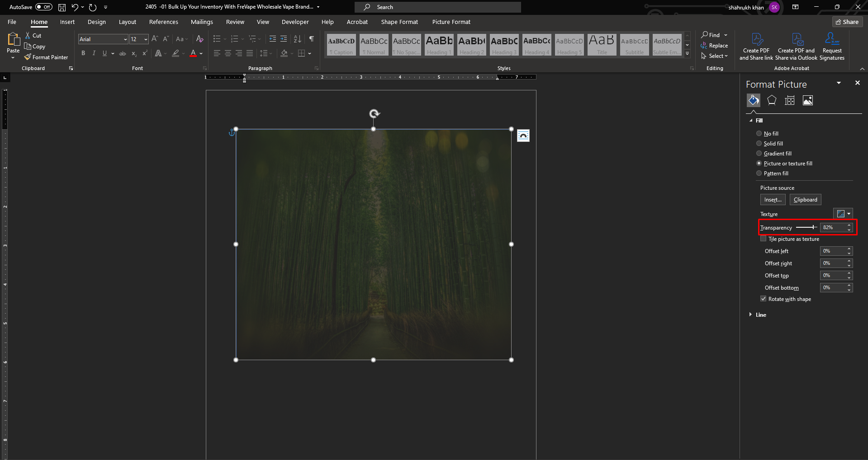Click the Save disk icon

62,7
